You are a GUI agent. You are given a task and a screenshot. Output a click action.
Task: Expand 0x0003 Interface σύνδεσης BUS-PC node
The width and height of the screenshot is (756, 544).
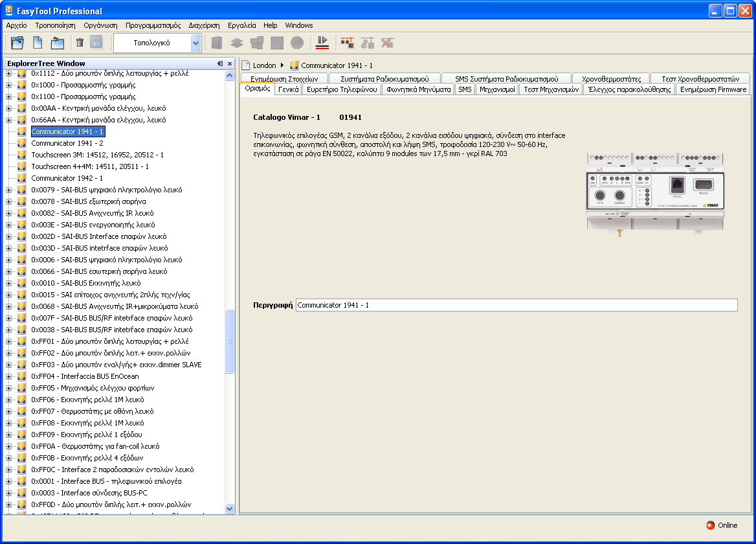[8, 493]
